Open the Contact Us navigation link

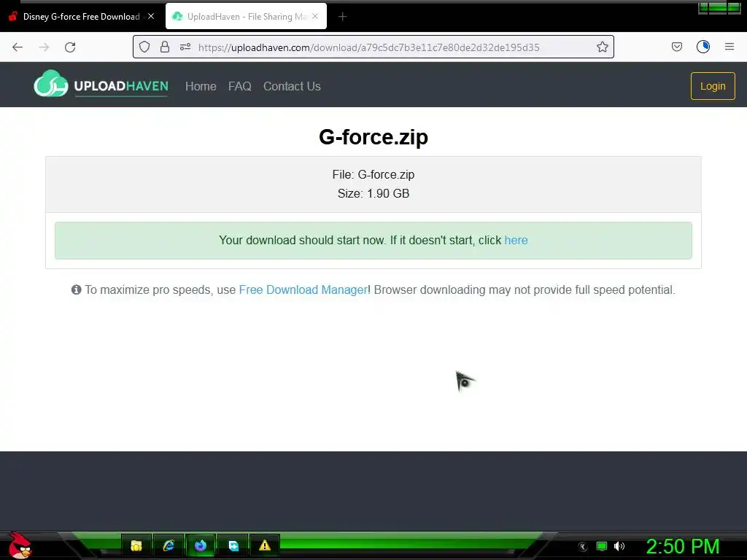292,86
